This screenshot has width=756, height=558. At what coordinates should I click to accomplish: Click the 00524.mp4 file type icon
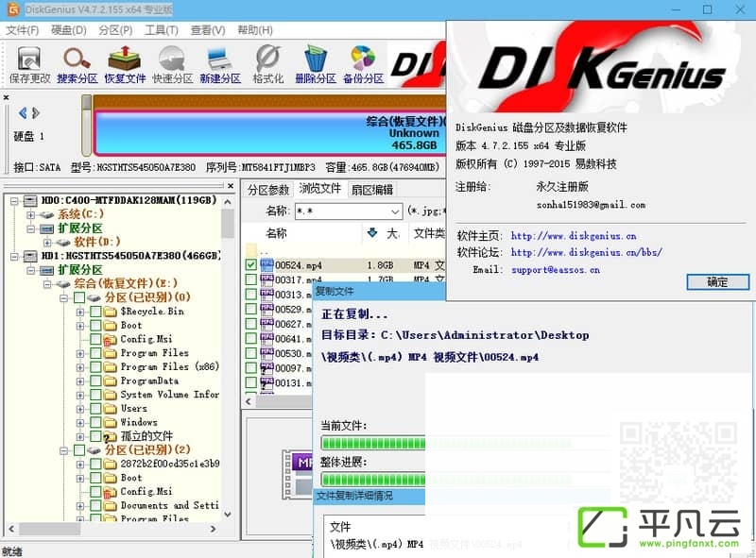pyautogui.click(x=266, y=264)
